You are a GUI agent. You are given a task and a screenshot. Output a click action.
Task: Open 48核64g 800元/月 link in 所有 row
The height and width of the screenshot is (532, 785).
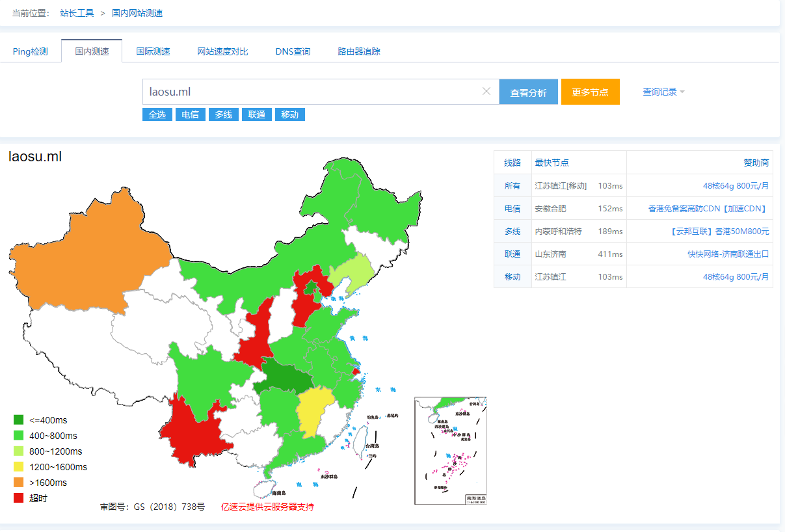coord(736,186)
